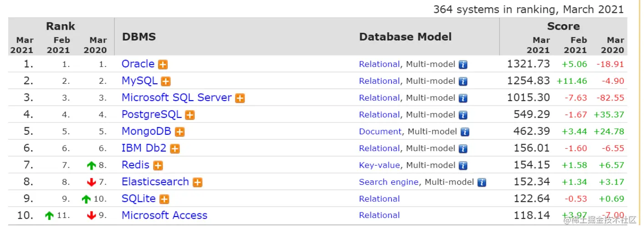The height and width of the screenshot is (232, 644).
Task: Open the PostgreSQL DBMS link
Action: (x=152, y=115)
